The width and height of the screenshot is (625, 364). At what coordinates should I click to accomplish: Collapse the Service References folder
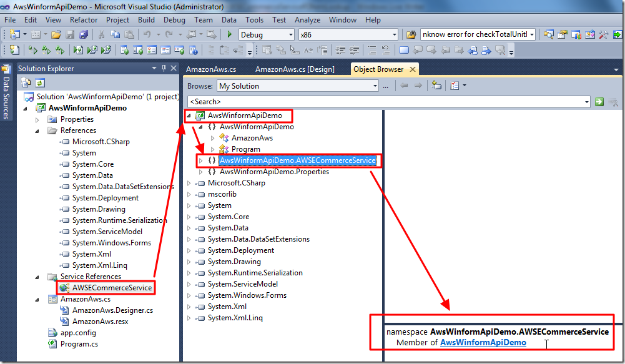tap(37, 277)
